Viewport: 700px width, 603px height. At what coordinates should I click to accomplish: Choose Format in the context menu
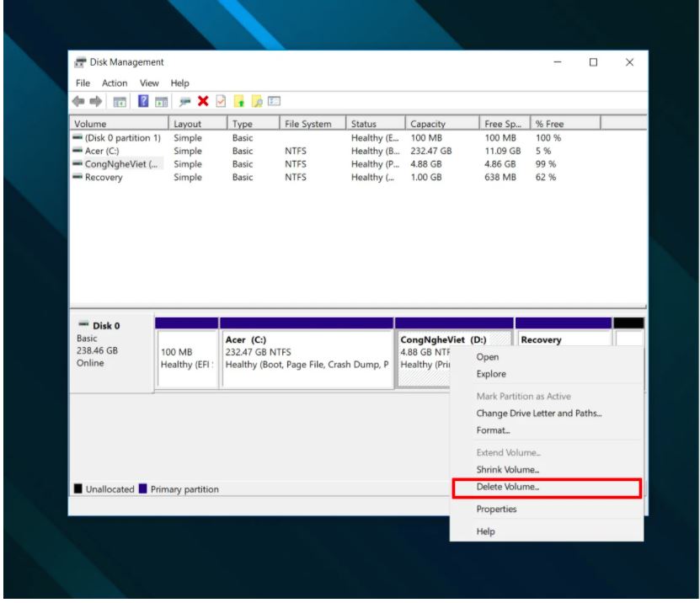(x=493, y=430)
